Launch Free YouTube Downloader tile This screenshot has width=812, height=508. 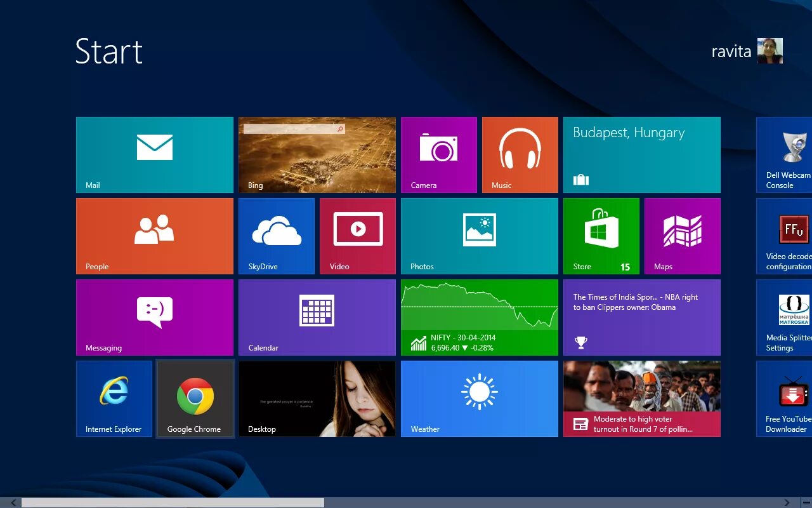pos(784,399)
